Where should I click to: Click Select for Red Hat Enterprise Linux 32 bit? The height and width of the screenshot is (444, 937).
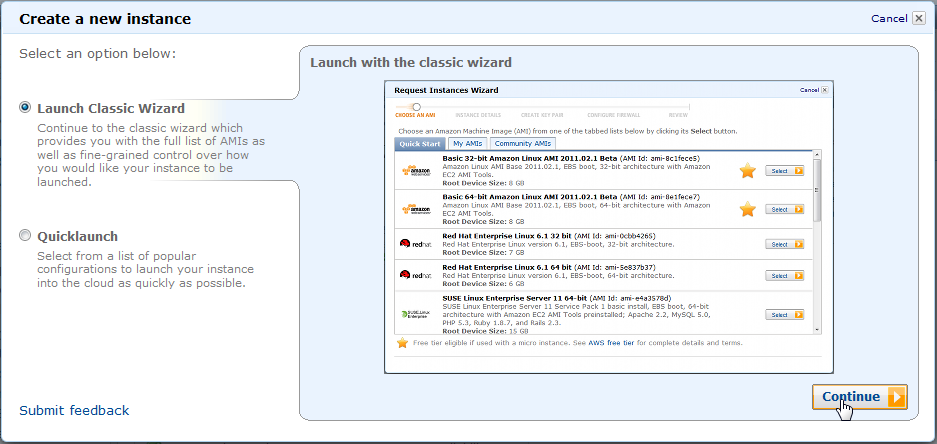coord(784,244)
